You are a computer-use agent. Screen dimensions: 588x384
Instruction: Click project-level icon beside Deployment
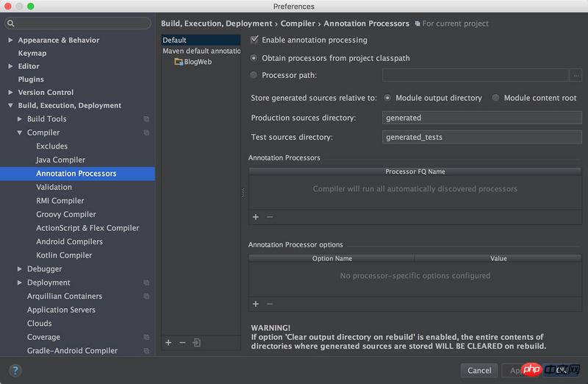pos(146,282)
